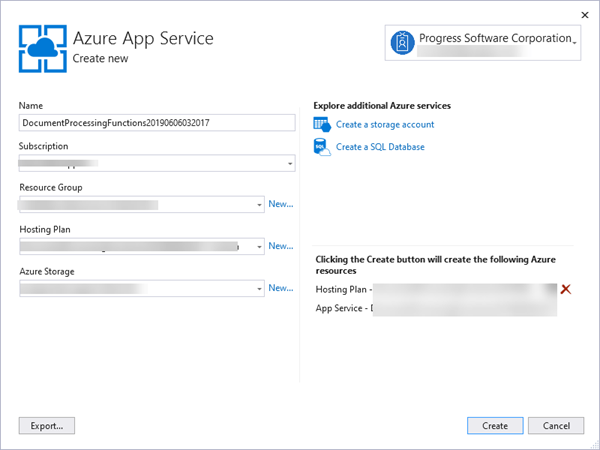Click the Create new subtitle text
Viewport: 600px width, 450px height.
click(100, 59)
